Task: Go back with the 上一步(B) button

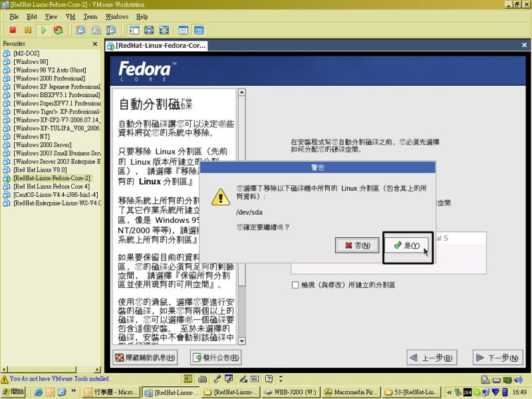Action: click(432, 358)
